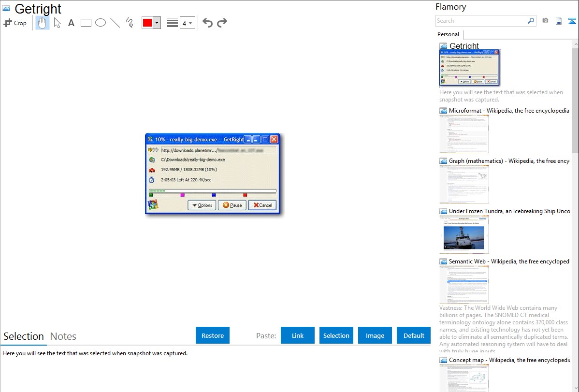Click the icon beside Concept map title
The width and height of the screenshot is (579, 392).
coord(443,360)
